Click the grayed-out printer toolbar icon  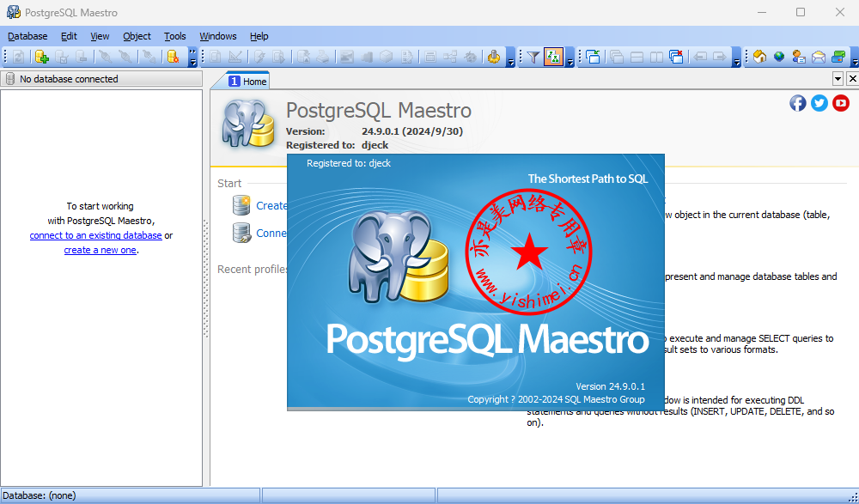tap(323, 57)
